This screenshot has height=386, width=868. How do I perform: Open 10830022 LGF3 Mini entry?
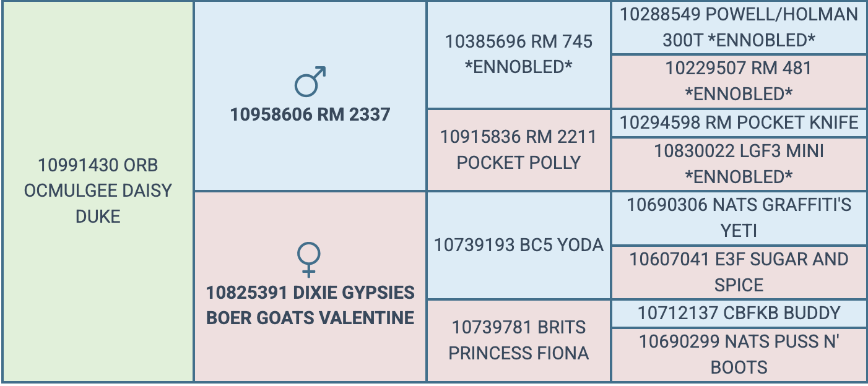(739, 164)
